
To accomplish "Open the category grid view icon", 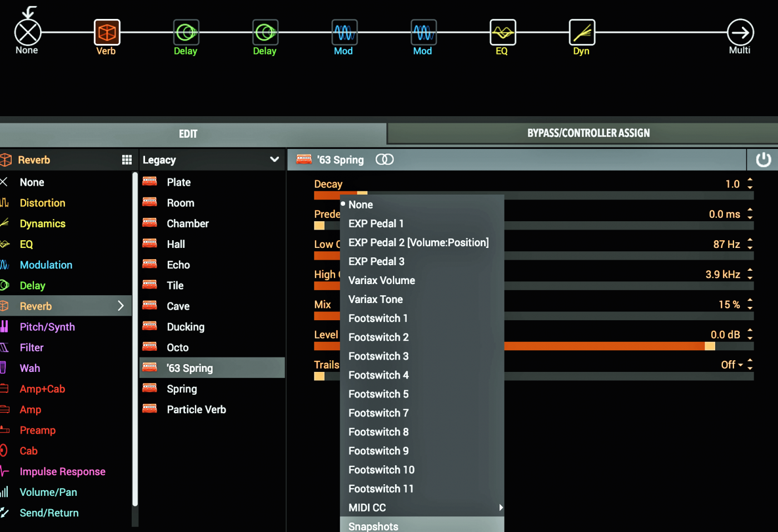I will point(127,160).
